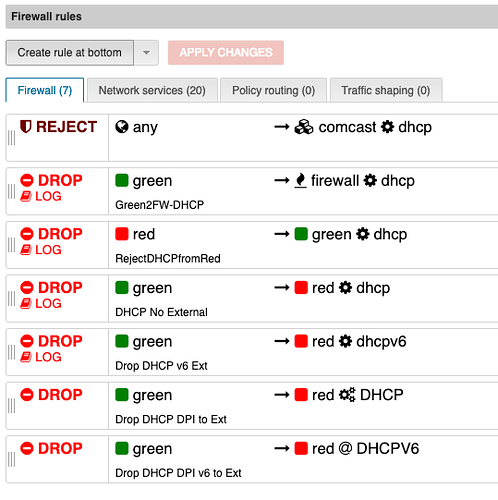The width and height of the screenshot is (498, 500).
Task: Click the multi-gear icon before DHCP
Action: coord(347,395)
